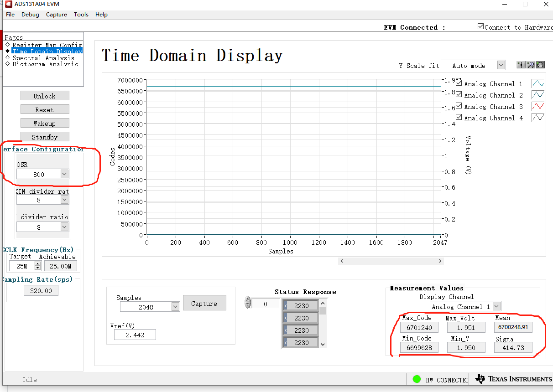Uncheck Connect to Hardware checkbox
Viewport: 553px width, 392px height.
(x=480, y=26)
